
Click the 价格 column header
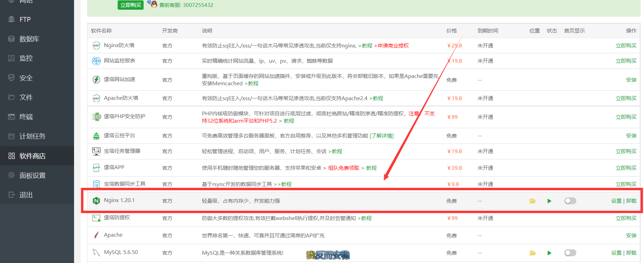tap(452, 31)
